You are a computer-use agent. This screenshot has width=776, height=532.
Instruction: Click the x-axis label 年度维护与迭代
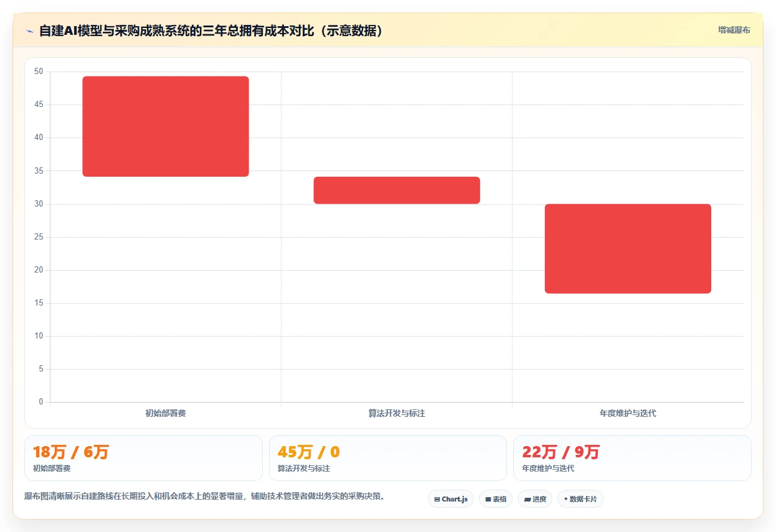point(628,413)
